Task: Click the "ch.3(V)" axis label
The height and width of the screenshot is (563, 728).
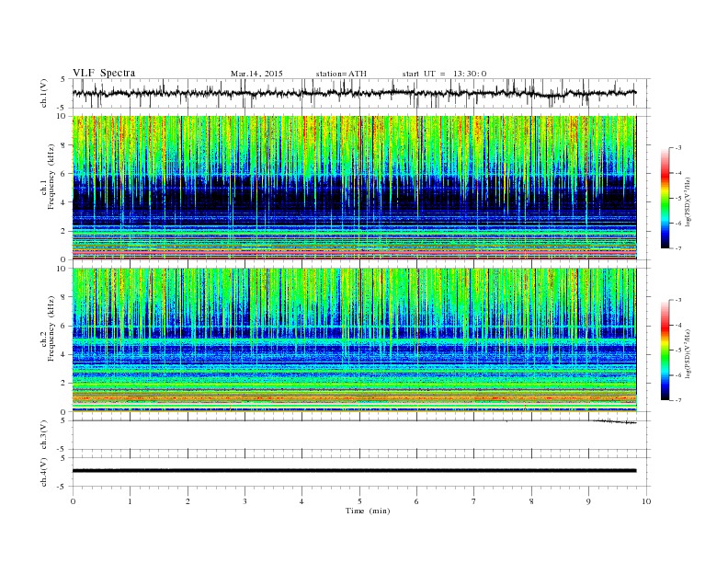Action: (x=44, y=435)
